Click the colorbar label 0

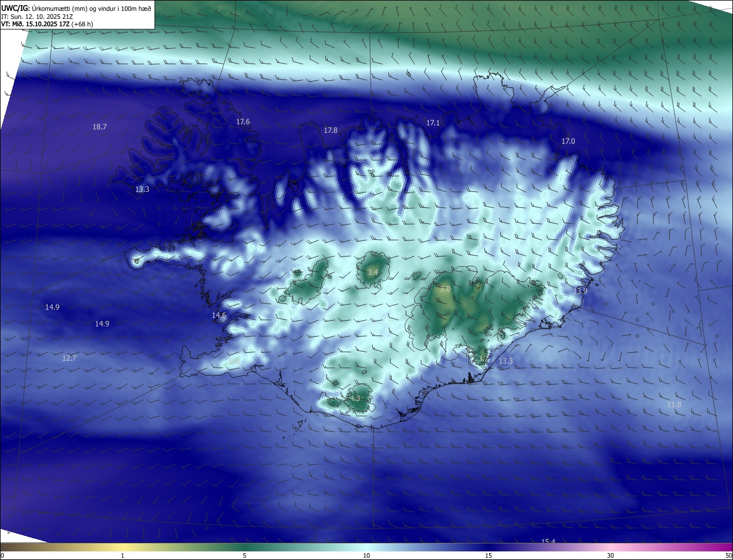click(2, 555)
